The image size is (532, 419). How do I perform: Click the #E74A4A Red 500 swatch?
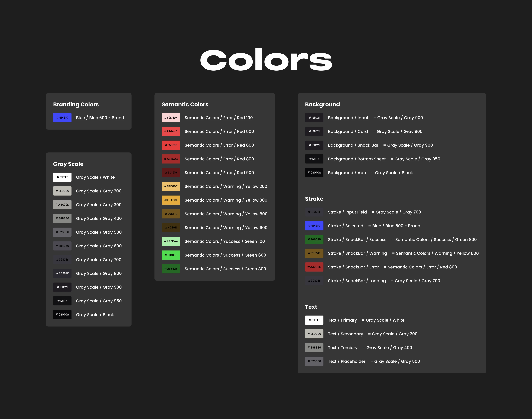[x=171, y=132]
